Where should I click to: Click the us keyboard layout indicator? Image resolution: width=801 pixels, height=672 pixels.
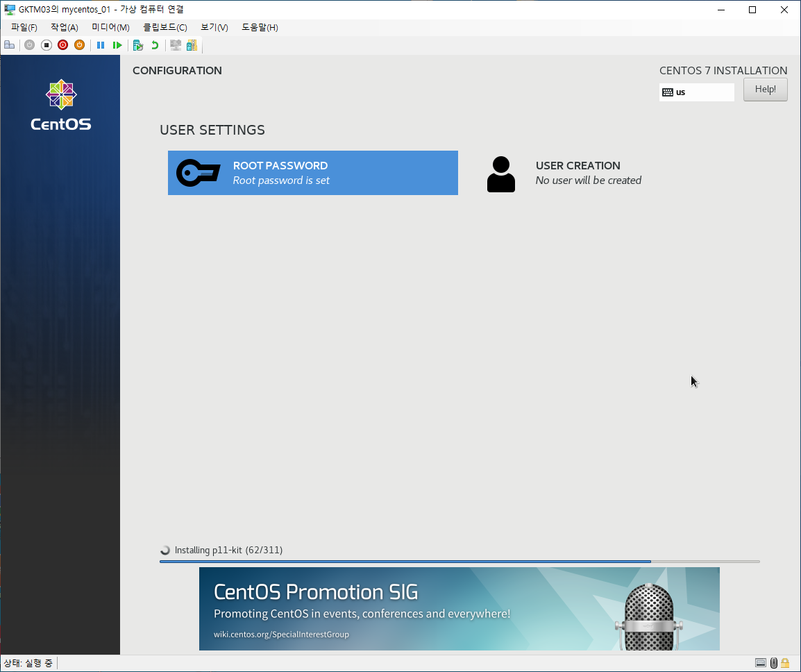(697, 92)
